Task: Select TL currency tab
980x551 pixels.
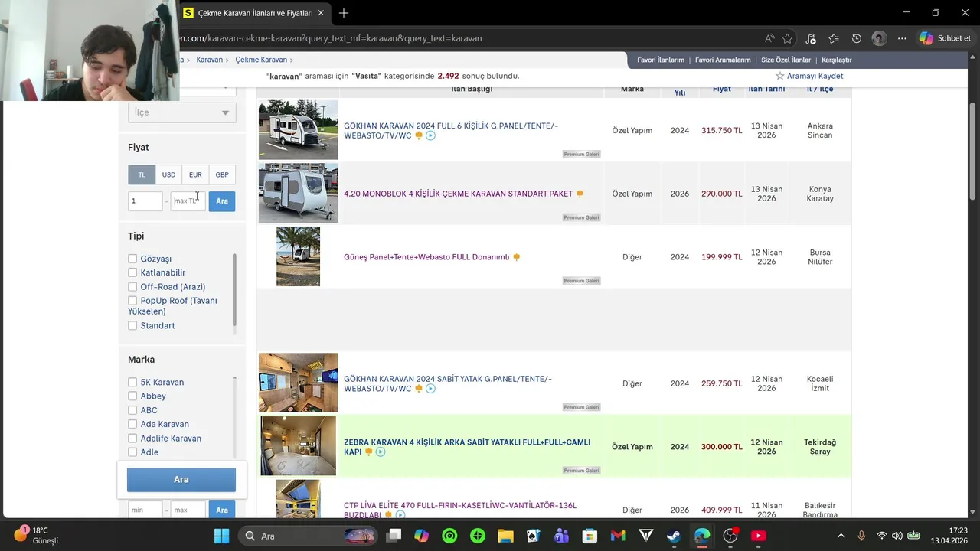Action: 142,174
